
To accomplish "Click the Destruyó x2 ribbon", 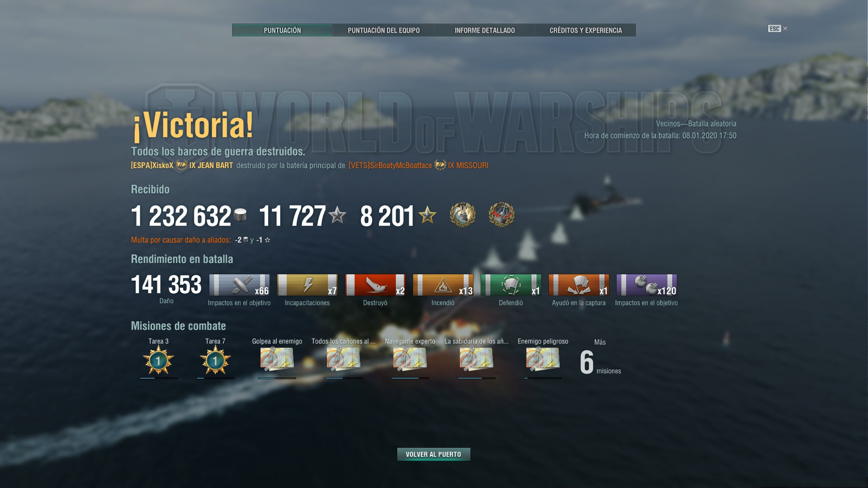I will 375,285.
